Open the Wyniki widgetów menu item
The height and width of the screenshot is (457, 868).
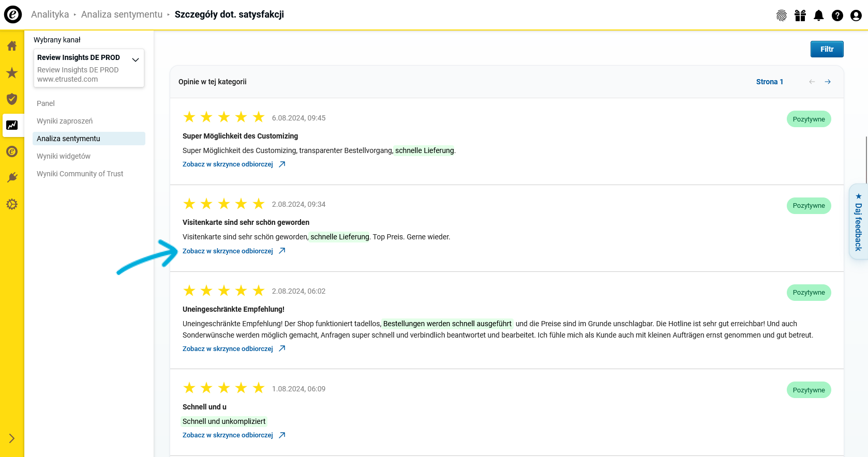(64, 156)
